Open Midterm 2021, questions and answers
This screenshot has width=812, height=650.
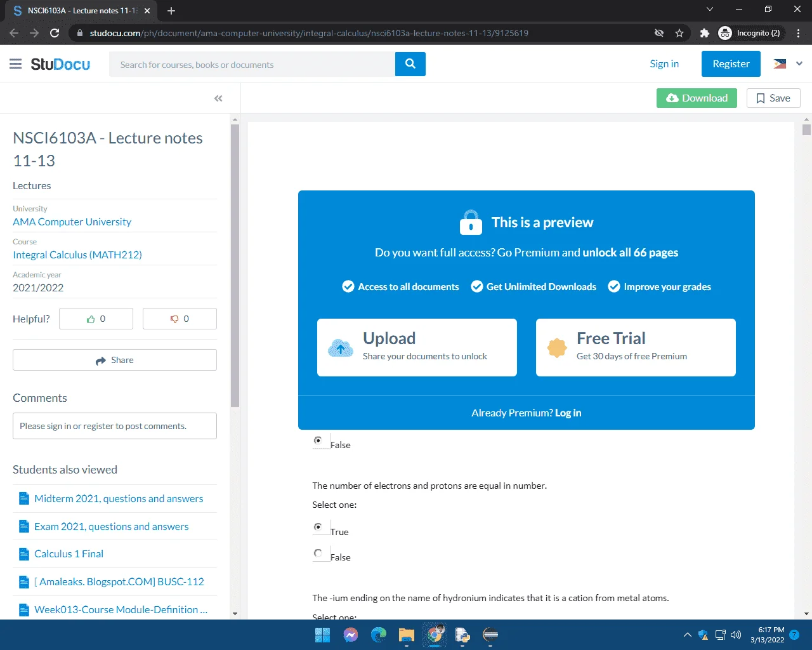[119, 498]
